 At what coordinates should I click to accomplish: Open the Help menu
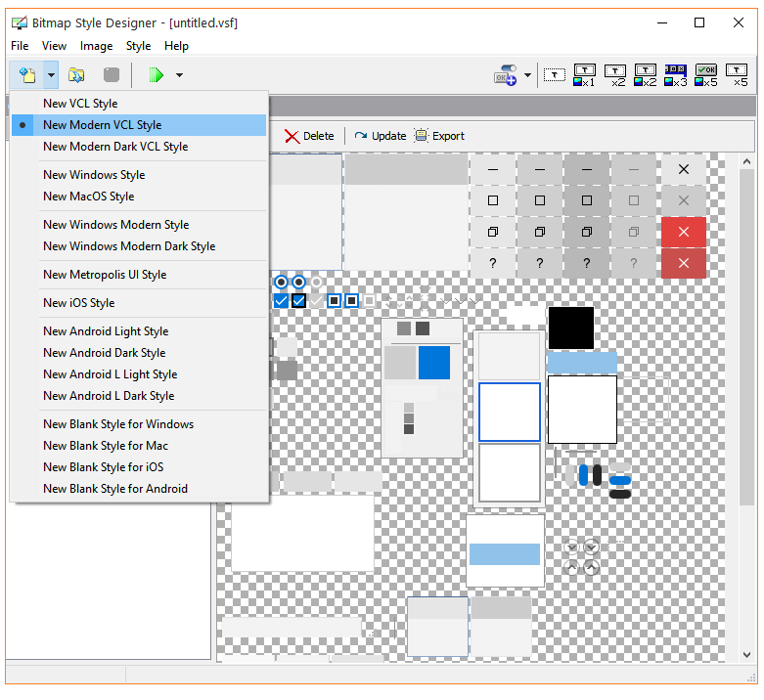(x=176, y=46)
